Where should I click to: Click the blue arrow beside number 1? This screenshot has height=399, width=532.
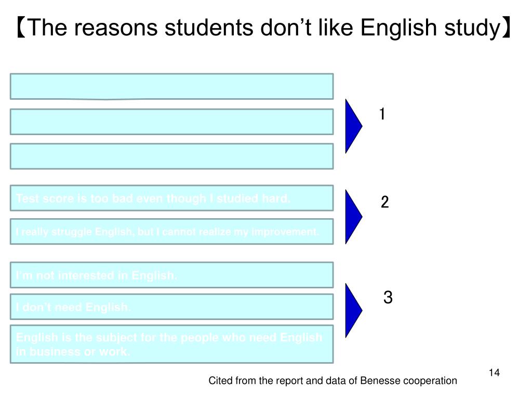click(353, 126)
